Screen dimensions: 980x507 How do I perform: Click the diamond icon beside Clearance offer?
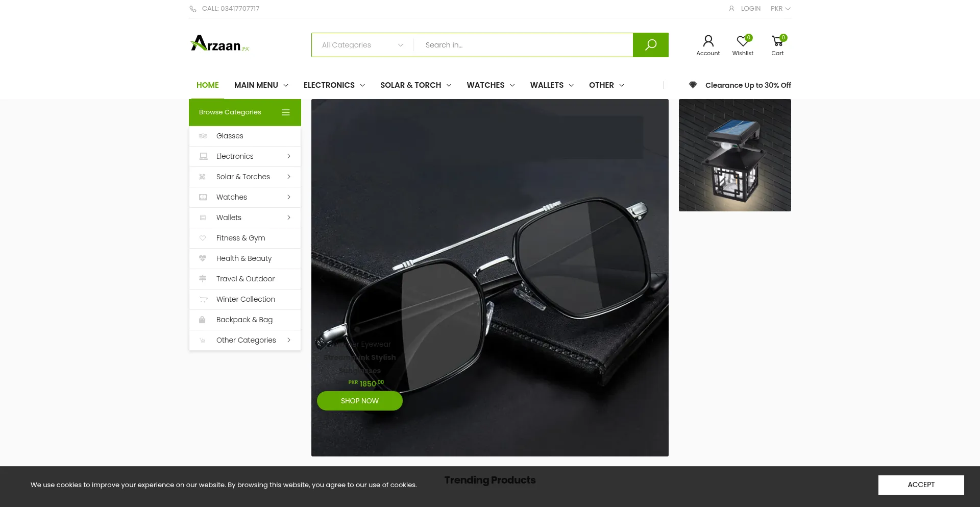(693, 85)
